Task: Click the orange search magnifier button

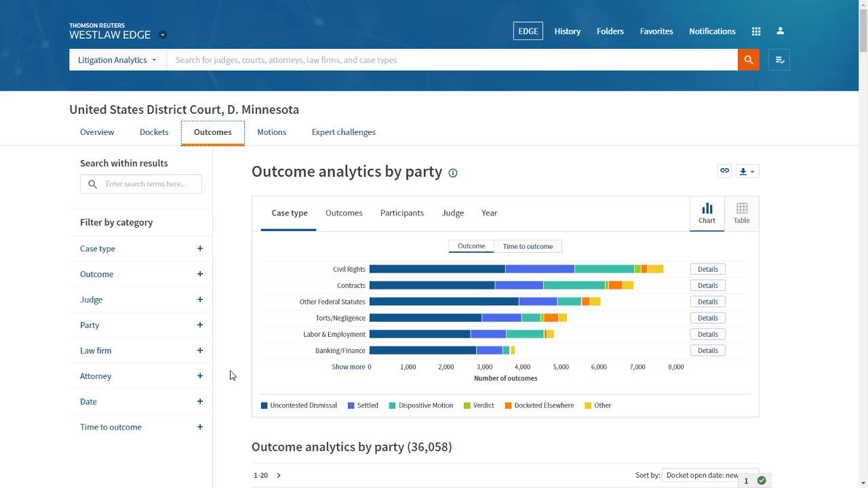Action: [x=748, y=60]
